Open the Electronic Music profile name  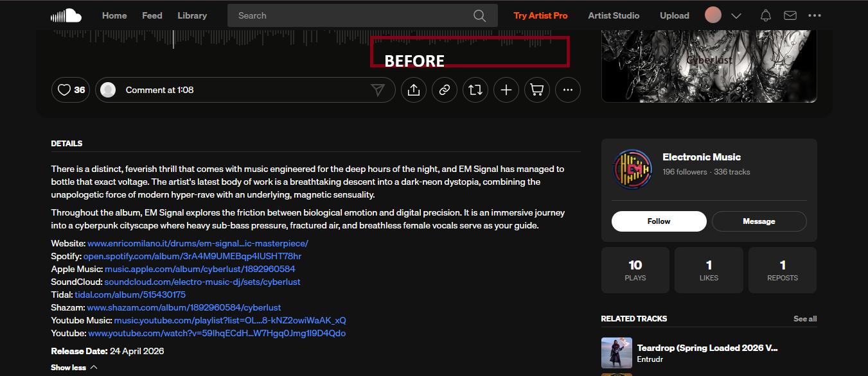coord(702,157)
